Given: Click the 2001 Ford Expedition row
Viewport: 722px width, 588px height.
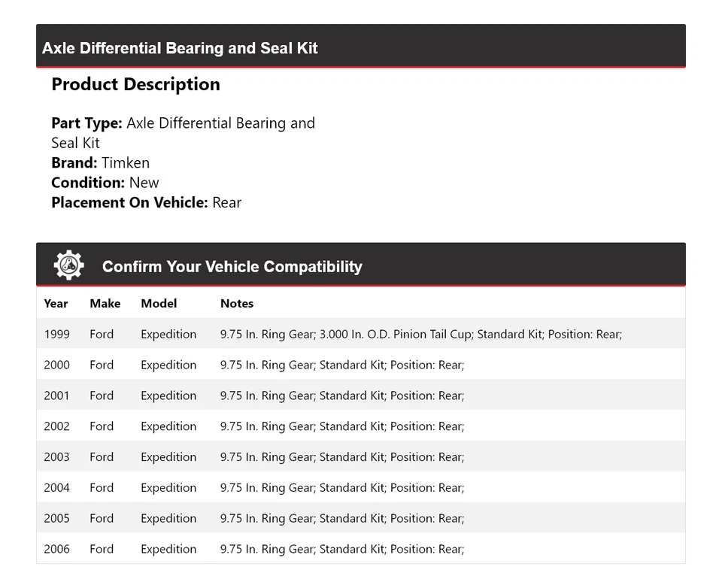Looking at the screenshot, I should click(x=360, y=396).
